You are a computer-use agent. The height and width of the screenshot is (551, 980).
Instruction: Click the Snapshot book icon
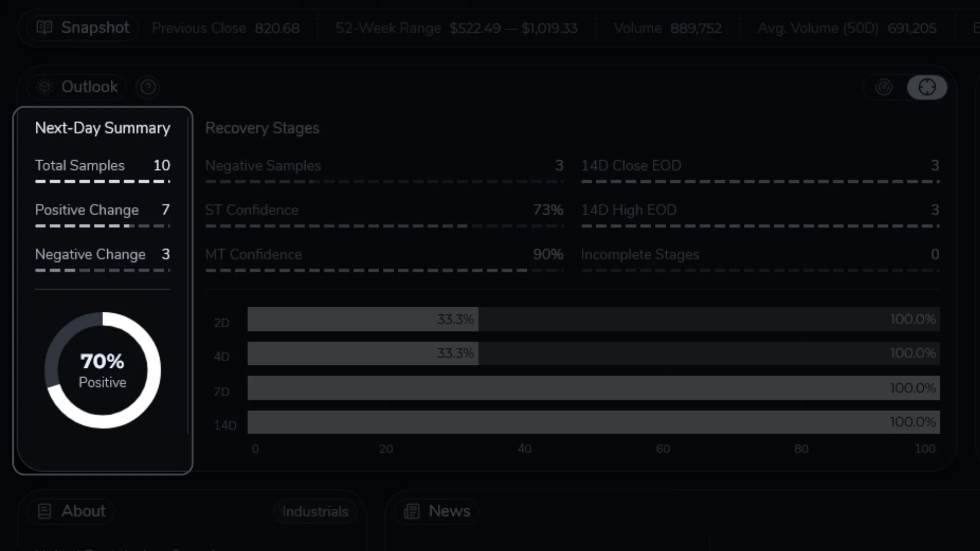[44, 28]
